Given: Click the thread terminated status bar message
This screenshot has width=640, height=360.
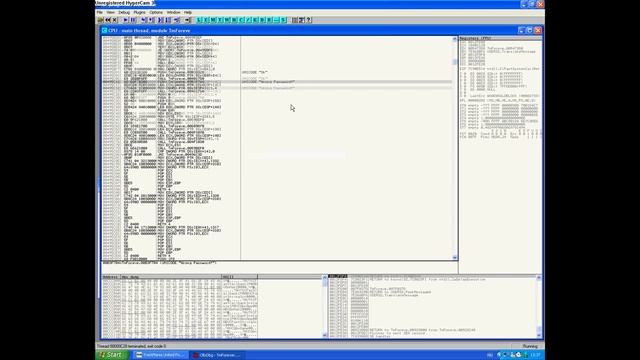Looking at the screenshot, I should (x=131, y=346).
